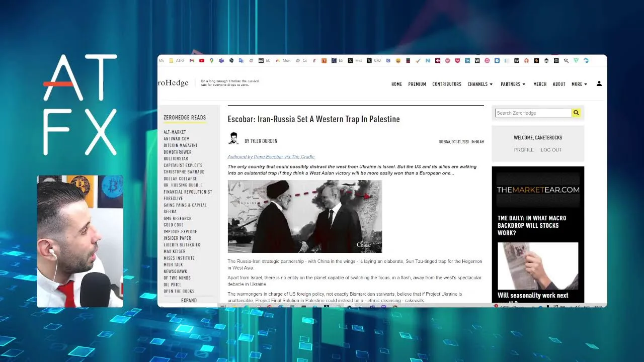Open 'Authored by Pepe Escobar' link
Viewport: 644px width, 362px height.
(x=271, y=157)
